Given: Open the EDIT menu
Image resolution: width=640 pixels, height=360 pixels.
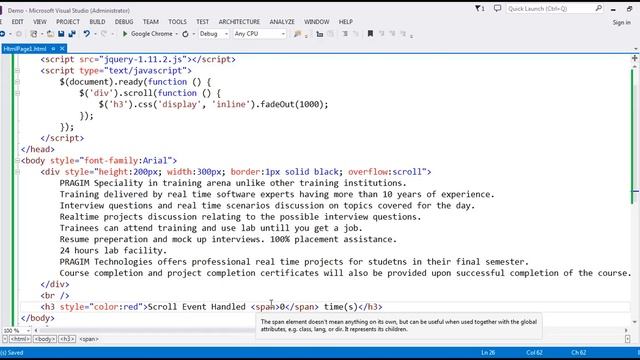Looking at the screenshot, I should [x=17, y=22].
